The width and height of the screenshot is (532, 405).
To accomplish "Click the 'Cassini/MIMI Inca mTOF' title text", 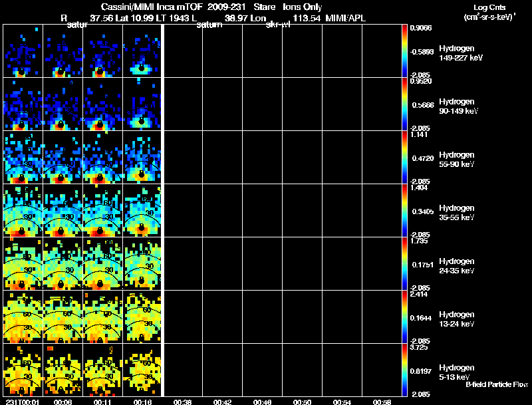I will (x=152, y=7).
